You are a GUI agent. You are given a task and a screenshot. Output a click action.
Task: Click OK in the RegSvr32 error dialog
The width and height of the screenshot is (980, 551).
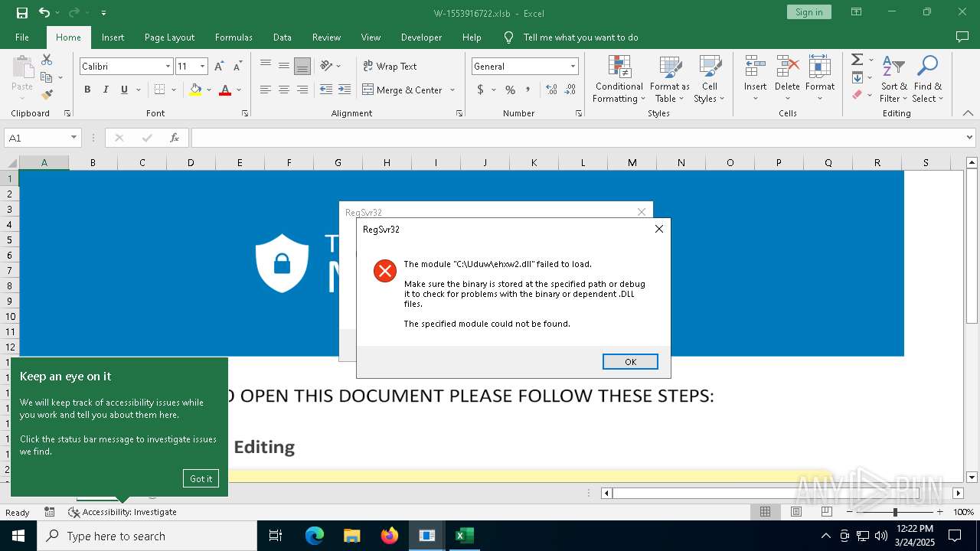[x=630, y=362]
